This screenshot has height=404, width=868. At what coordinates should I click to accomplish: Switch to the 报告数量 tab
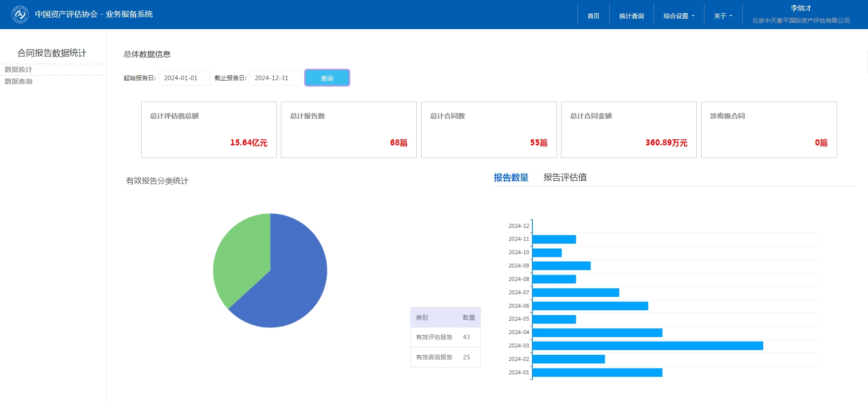[x=511, y=178]
